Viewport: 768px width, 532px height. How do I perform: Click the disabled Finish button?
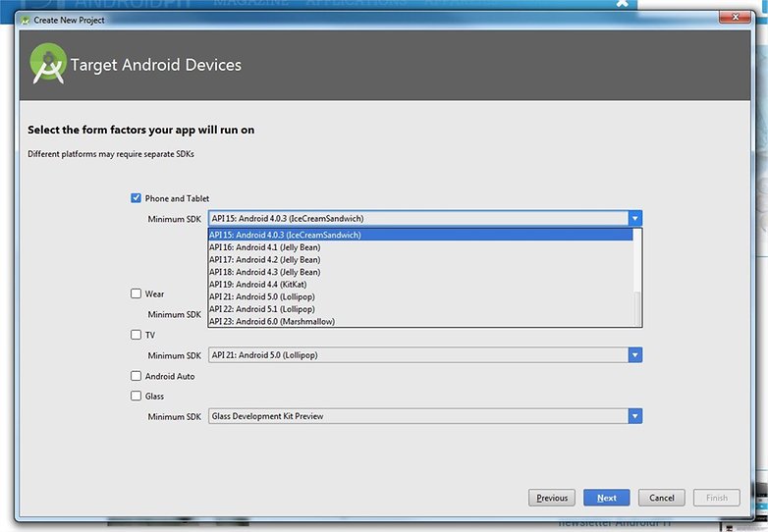(x=716, y=498)
